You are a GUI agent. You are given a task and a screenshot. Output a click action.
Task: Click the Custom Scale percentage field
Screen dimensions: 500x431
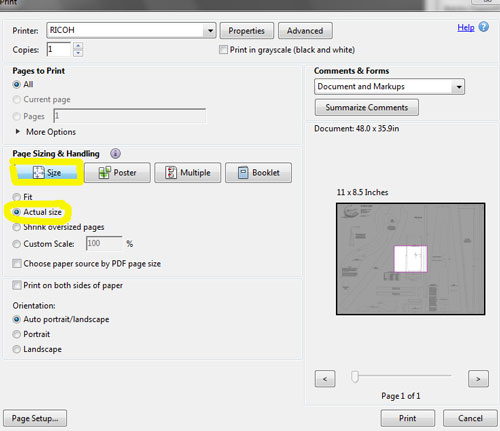(104, 243)
